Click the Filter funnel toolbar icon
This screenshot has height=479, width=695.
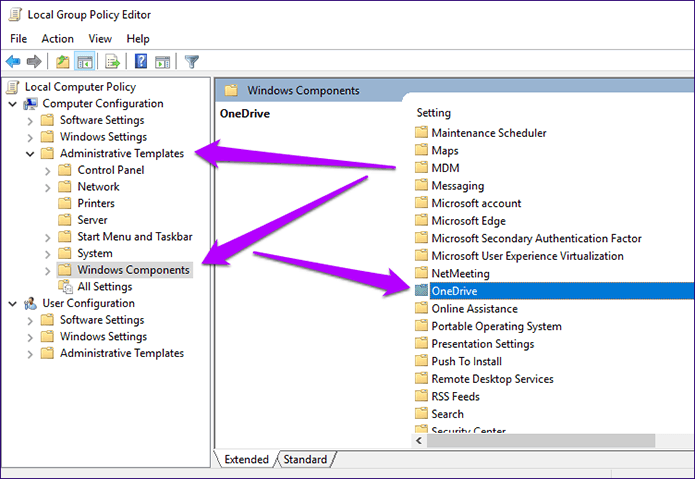point(191,61)
